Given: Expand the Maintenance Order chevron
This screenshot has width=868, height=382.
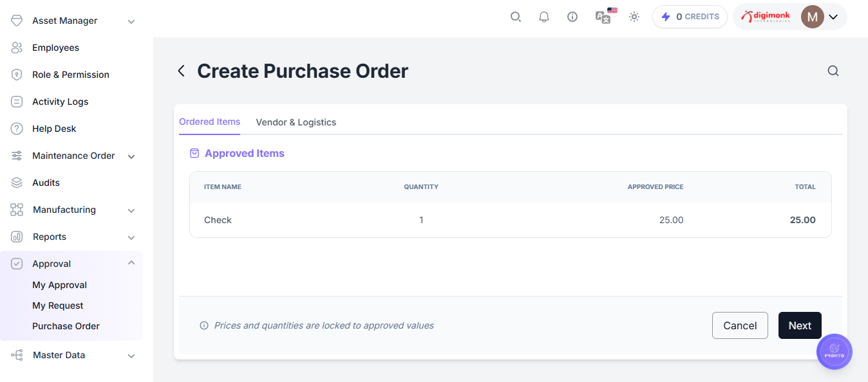Looking at the screenshot, I should pyautogui.click(x=131, y=156).
